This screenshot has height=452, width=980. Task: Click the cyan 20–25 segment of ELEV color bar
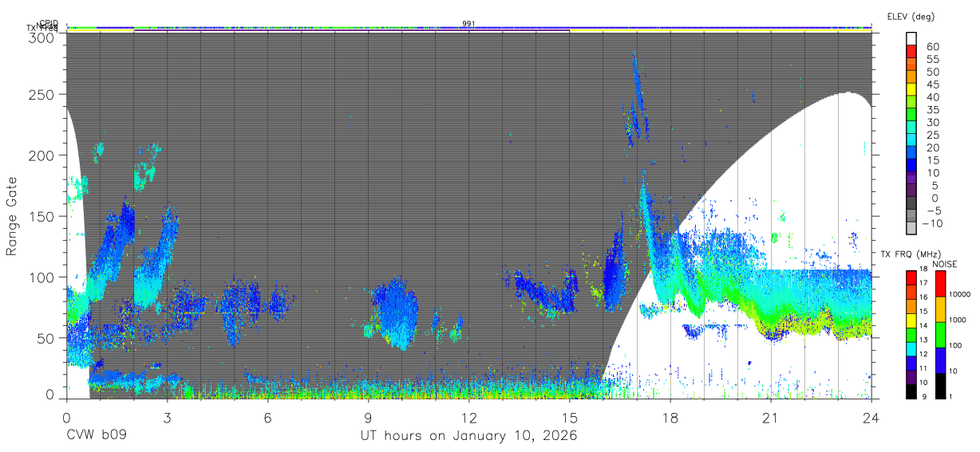[x=912, y=141]
